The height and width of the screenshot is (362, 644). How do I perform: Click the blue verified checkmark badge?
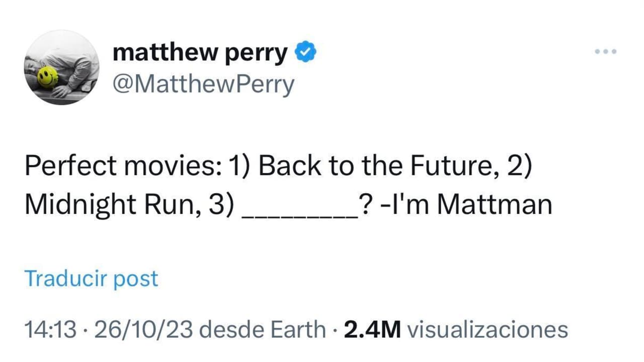(x=305, y=50)
